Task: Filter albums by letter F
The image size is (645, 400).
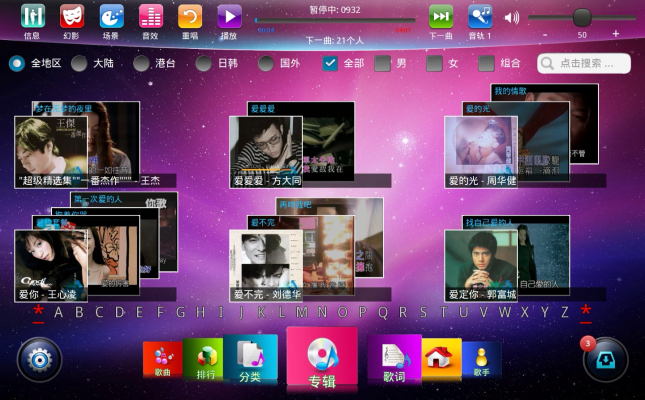Action: (160, 312)
